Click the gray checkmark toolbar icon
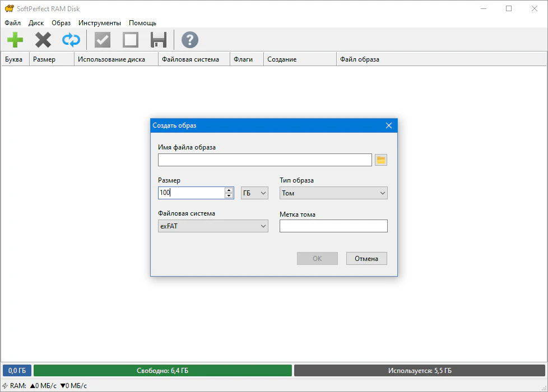This screenshot has height=392, width=548. click(103, 40)
